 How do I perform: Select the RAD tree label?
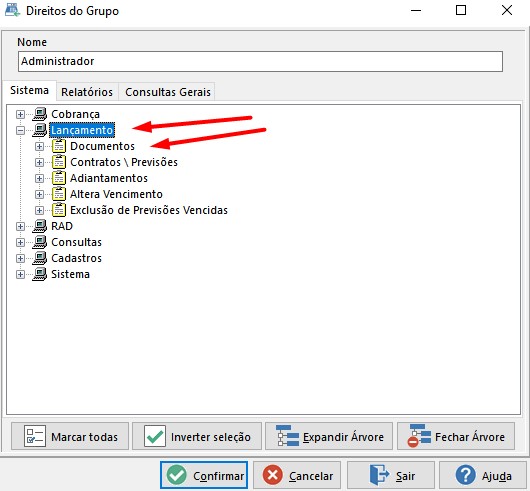[62, 226]
